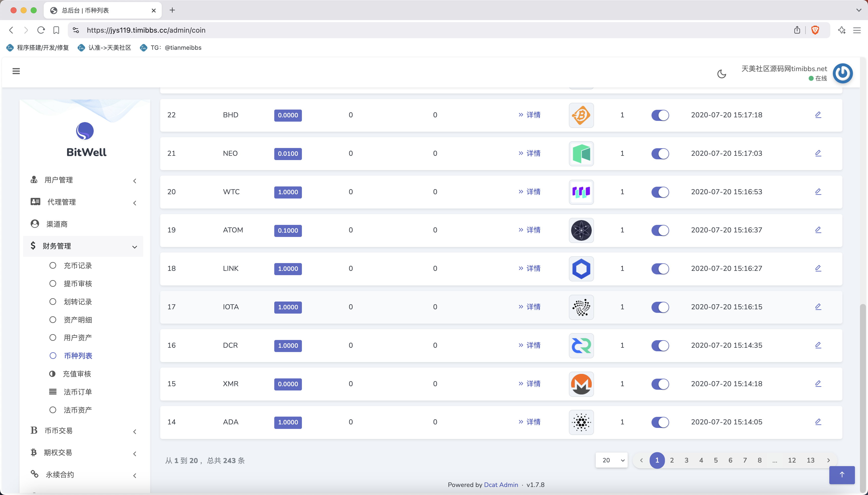Open 划转记录 in sidebar
This screenshot has width=868, height=495.
click(78, 302)
